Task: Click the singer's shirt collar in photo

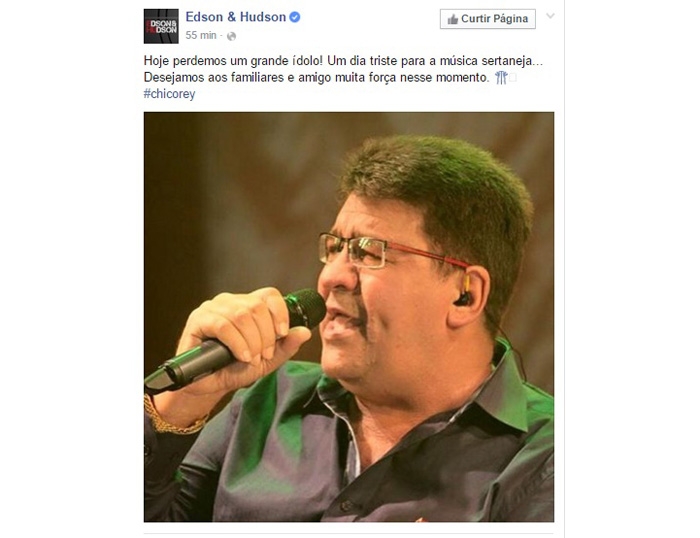Action: pos(498,393)
